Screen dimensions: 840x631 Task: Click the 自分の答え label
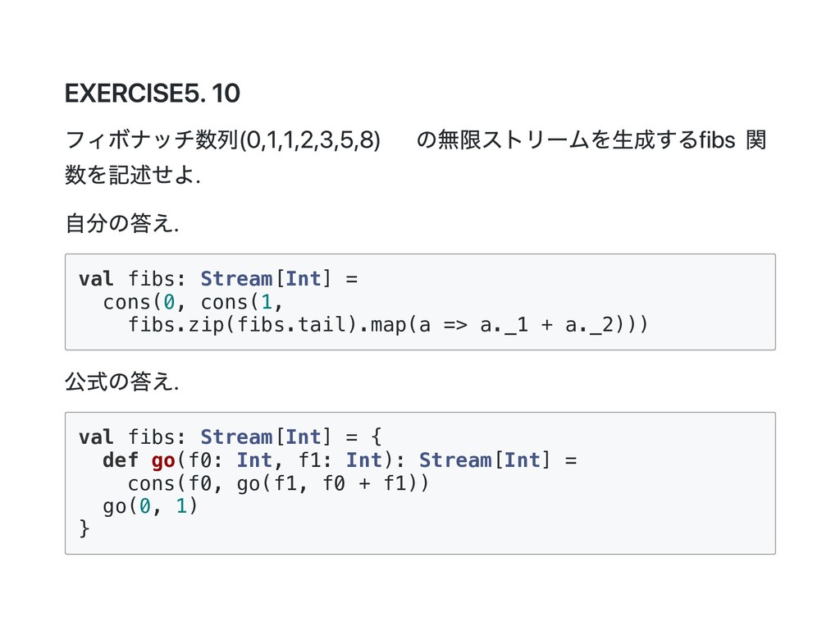pyautogui.click(x=121, y=222)
